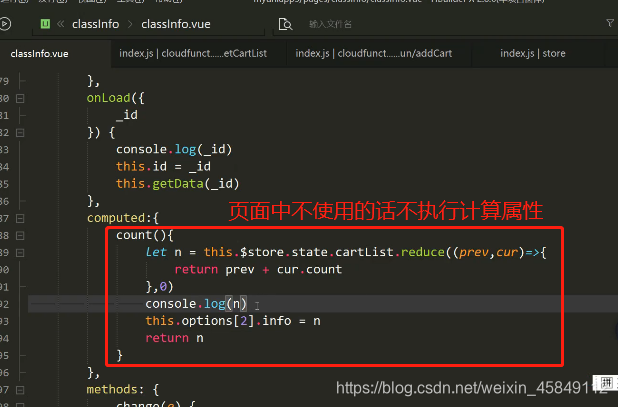Click the 'return n' statement

pyautogui.click(x=174, y=338)
